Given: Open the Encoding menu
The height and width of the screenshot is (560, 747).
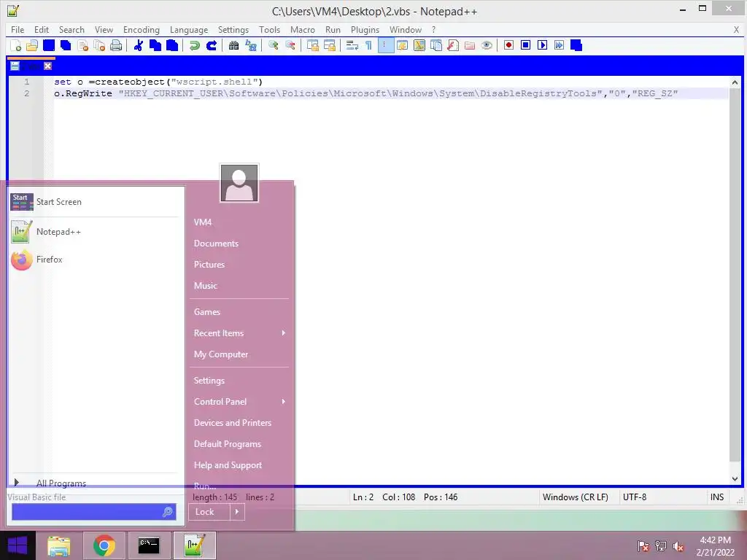Looking at the screenshot, I should pyautogui.click(x=142, y=29).
